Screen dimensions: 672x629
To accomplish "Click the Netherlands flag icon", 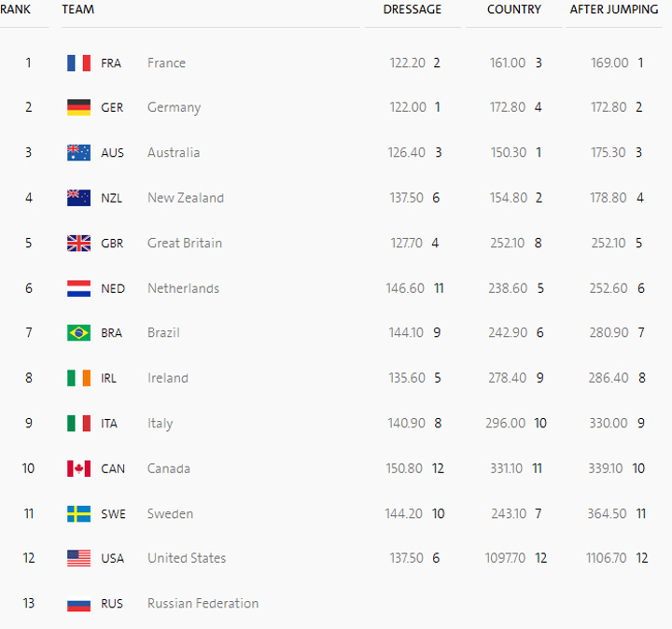I will (x=78, y=288).
